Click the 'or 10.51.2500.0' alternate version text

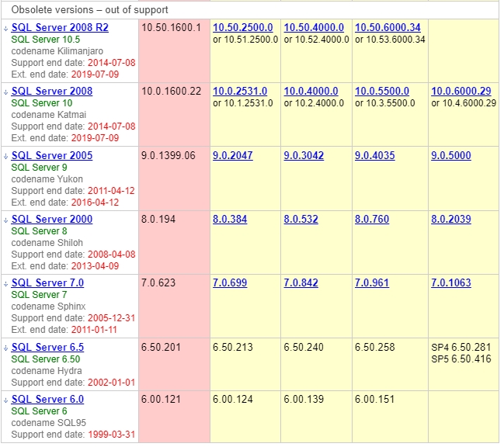(245, 39)
